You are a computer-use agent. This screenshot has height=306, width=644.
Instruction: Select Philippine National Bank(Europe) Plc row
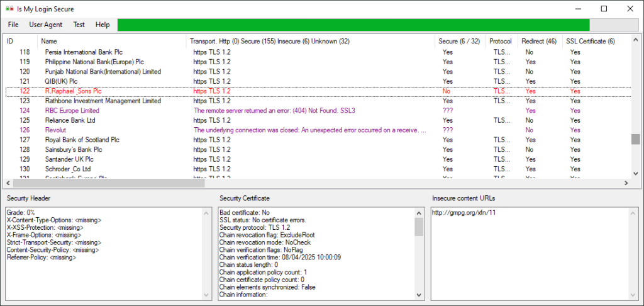click(x=318, y=62)
